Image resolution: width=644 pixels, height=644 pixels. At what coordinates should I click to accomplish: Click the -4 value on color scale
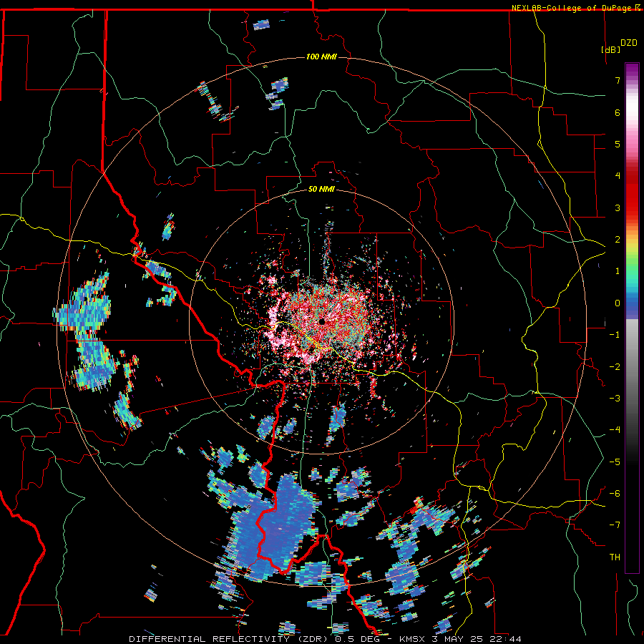point(615,430)
